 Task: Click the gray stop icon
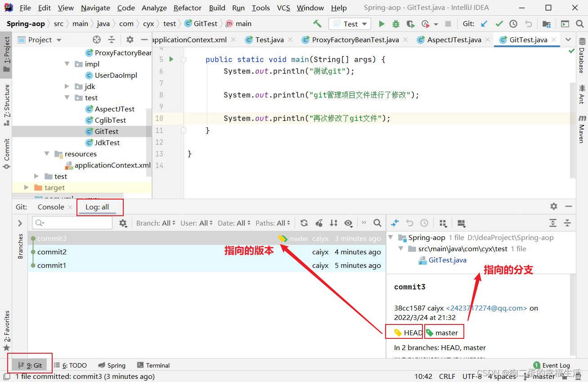[448, 24]
